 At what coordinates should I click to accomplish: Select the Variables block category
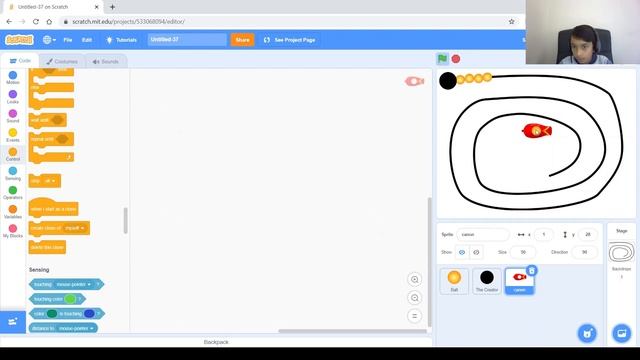13,212
